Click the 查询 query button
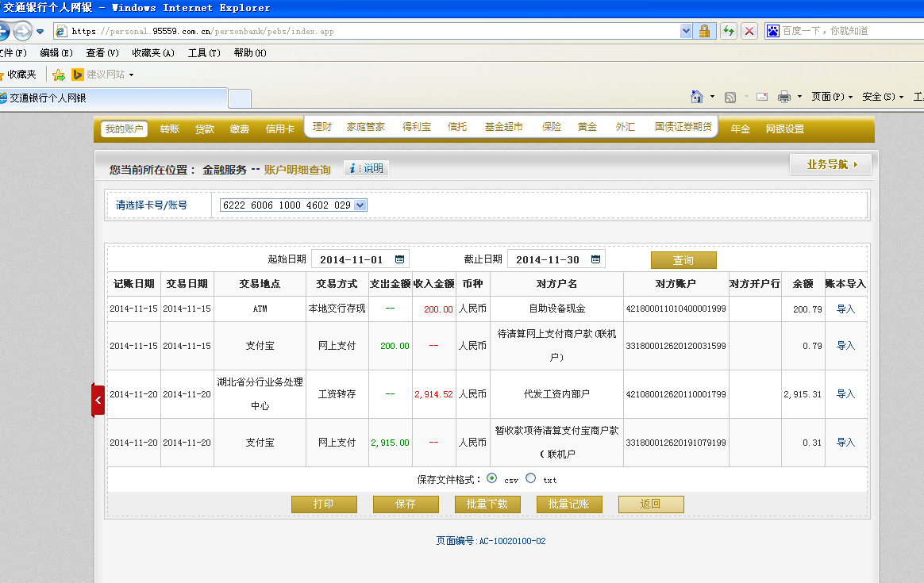Image resolution: width=924 pixels, height=583 pixels. pyautogui.click(x=683, y=260)
